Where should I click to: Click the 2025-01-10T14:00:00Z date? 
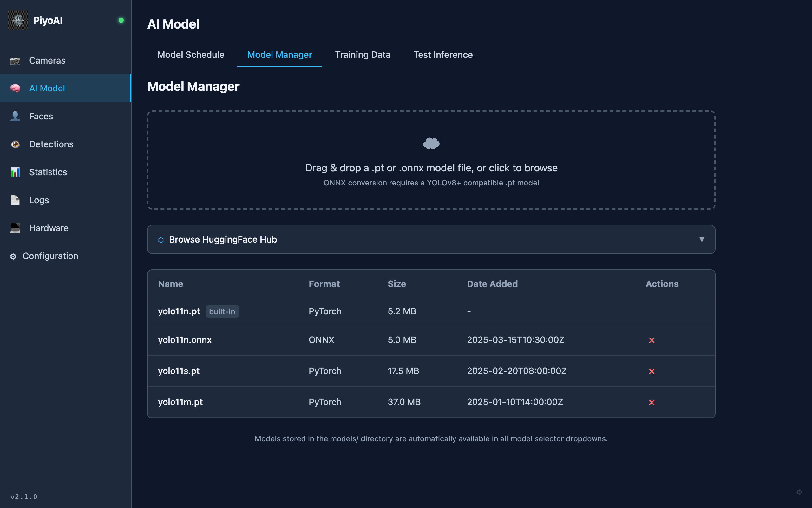point(515,402)
